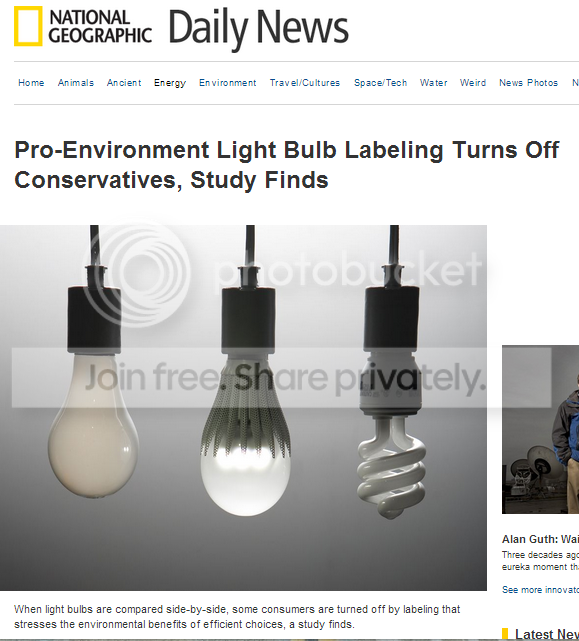Open News Photos section
The height and width of the screenshot is (641, 579).
(528, 83)
